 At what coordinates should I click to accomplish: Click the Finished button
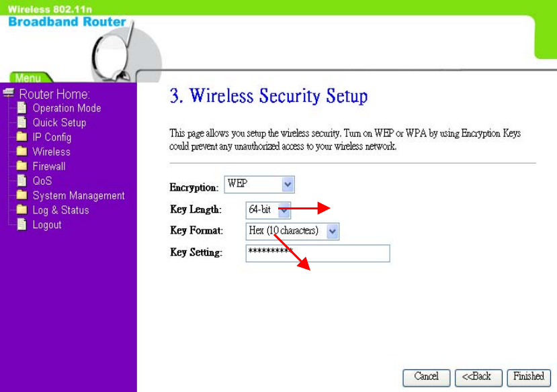coord(529,377)
